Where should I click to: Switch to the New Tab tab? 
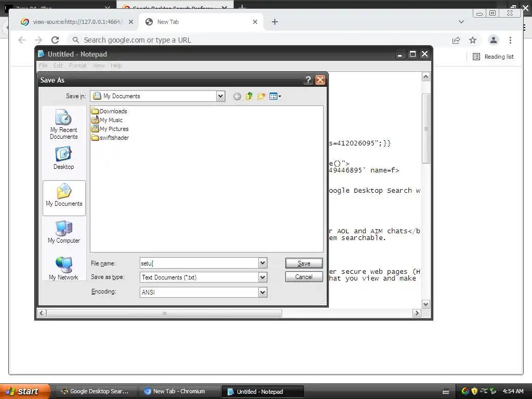click(200, 22)
